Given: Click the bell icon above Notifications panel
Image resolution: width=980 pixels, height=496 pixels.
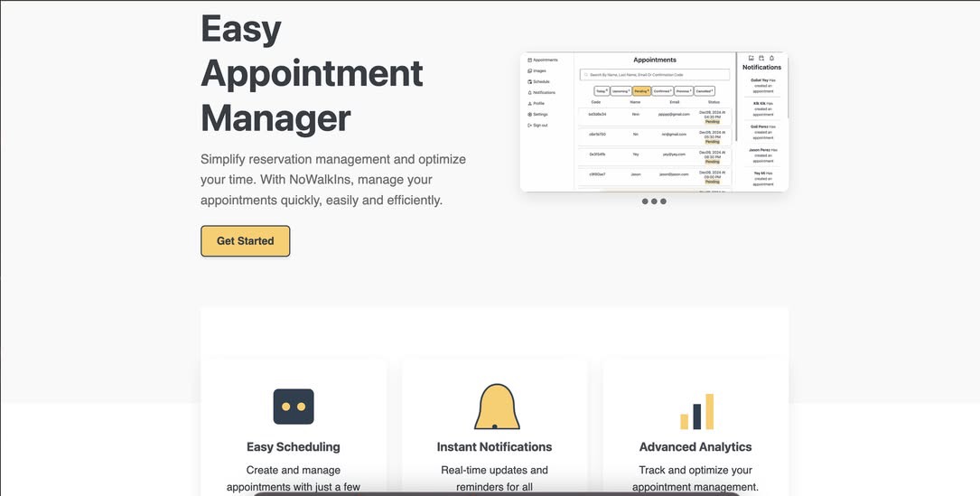Looking at the screenshot, I should click(x=772, y=58).
